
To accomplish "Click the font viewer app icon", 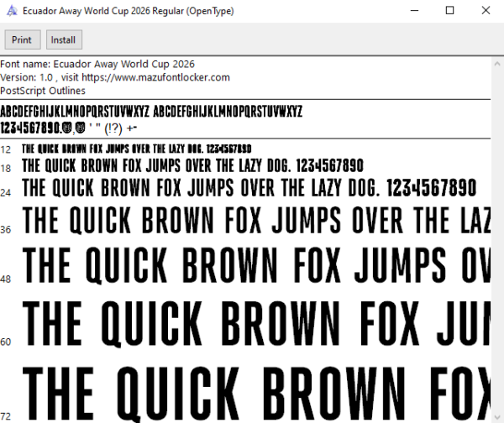I will click(x=12, y=11).
